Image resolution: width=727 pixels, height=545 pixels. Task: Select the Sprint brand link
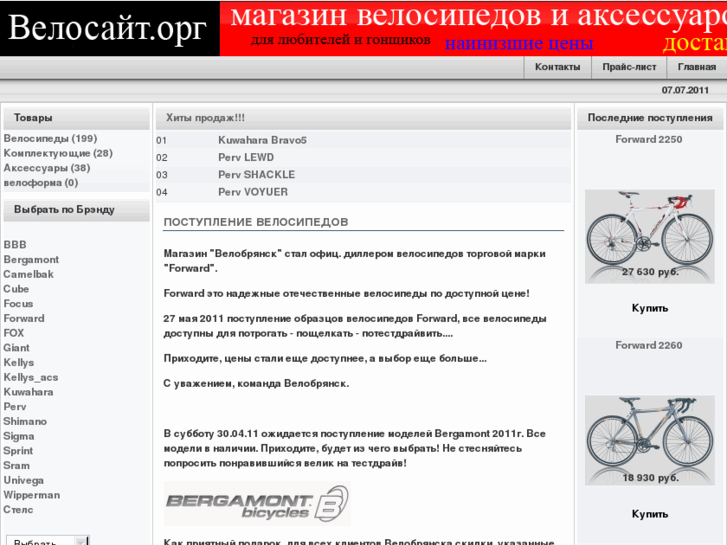(18, 451)
